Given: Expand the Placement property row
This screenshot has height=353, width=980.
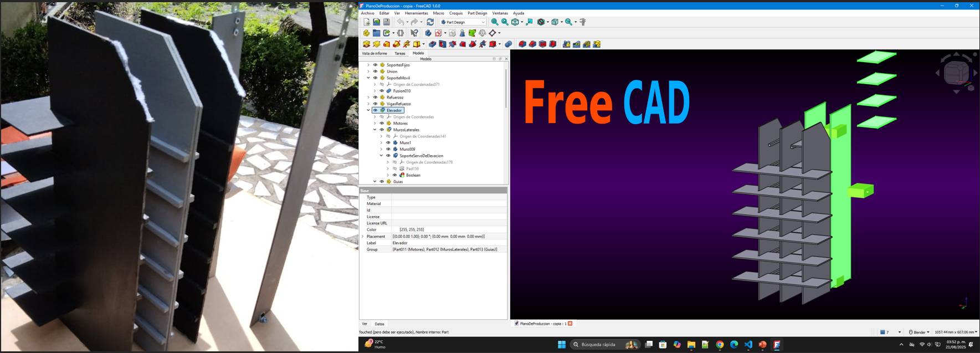Looking at the screenshot, I should coord(363,237).
